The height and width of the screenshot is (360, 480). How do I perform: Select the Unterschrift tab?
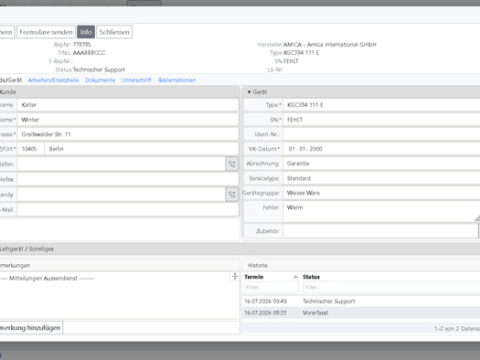pos(136,80)
